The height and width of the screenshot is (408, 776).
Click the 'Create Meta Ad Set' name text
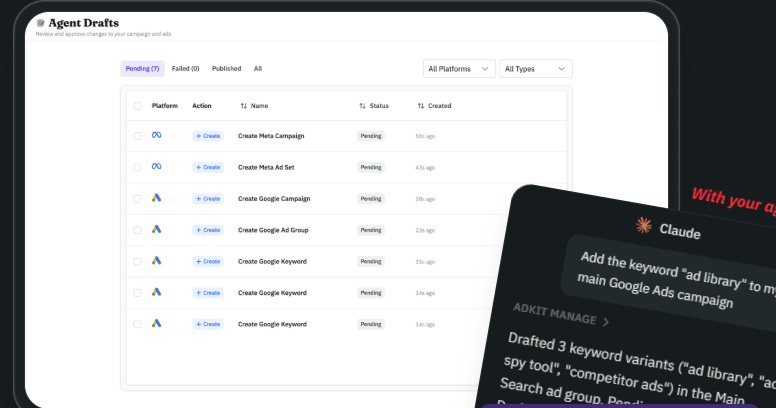(x=266, y=167)
